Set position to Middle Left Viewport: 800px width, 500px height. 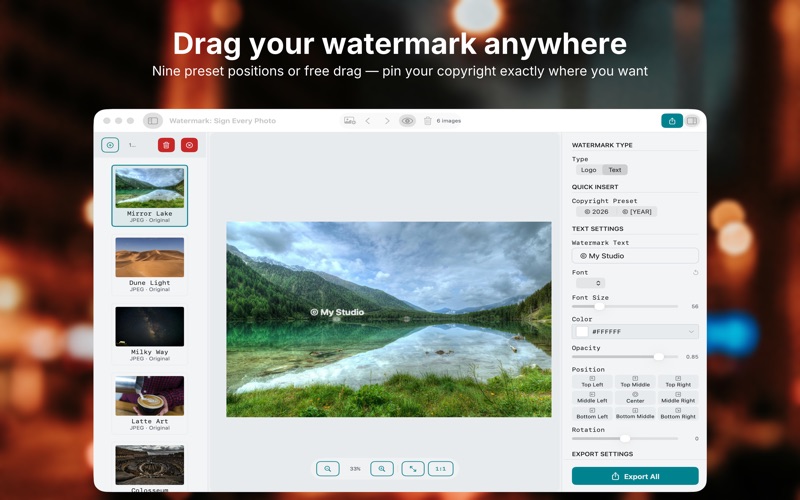pos(592,397)
